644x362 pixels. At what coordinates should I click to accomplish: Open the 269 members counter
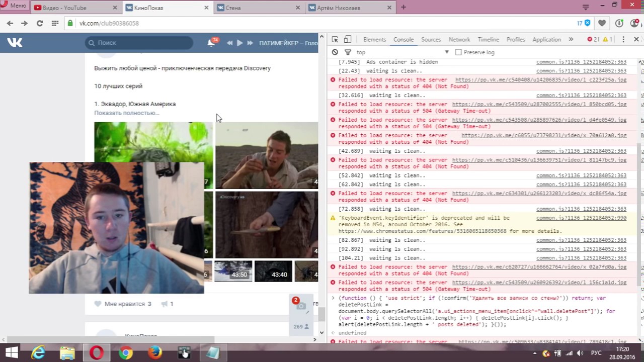tap(301, 326)
